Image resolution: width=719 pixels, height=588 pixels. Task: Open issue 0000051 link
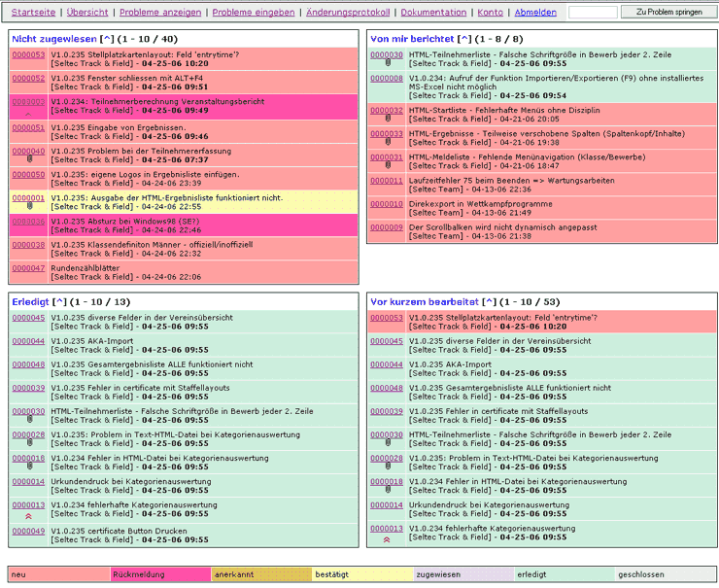click(28, 127)
